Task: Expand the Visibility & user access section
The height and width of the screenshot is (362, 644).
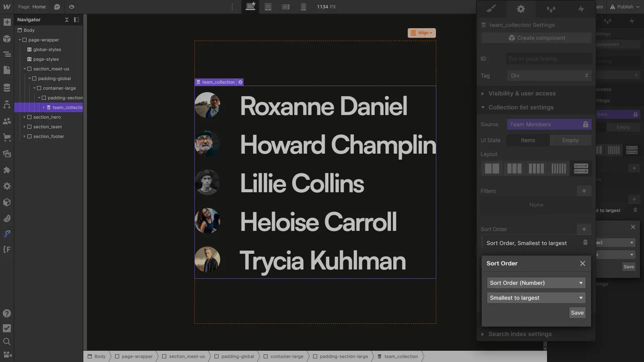Action: pos(522,93)
